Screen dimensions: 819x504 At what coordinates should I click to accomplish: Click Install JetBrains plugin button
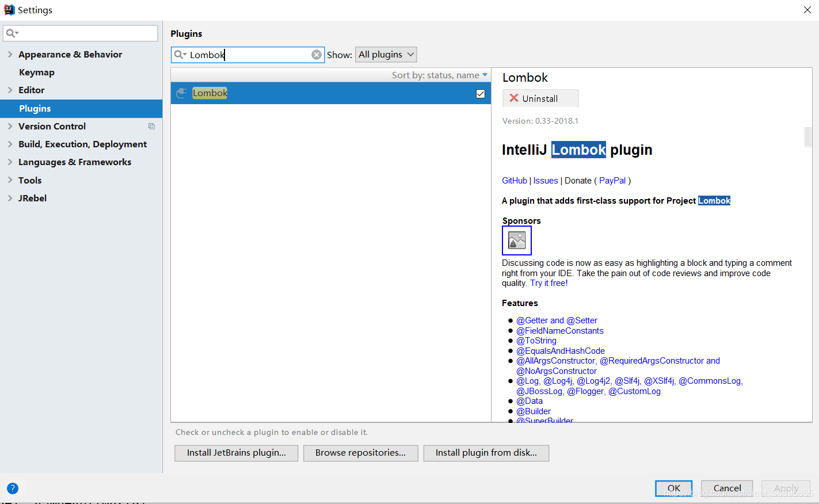237,453
